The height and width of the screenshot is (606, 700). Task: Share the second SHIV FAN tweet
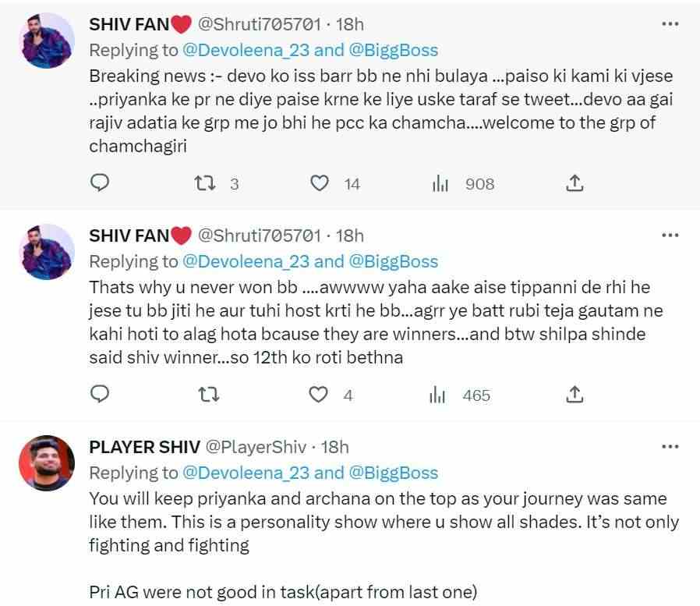pos(574,395)
